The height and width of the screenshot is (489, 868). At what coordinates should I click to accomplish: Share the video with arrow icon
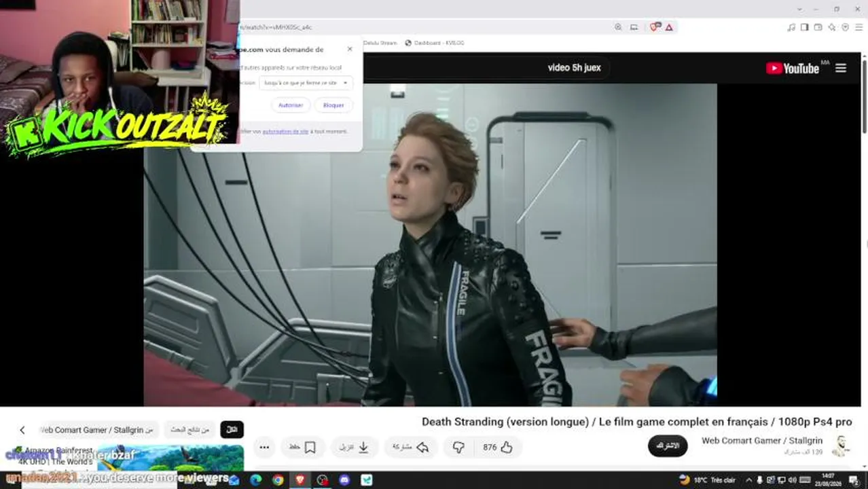coord(412,447)
